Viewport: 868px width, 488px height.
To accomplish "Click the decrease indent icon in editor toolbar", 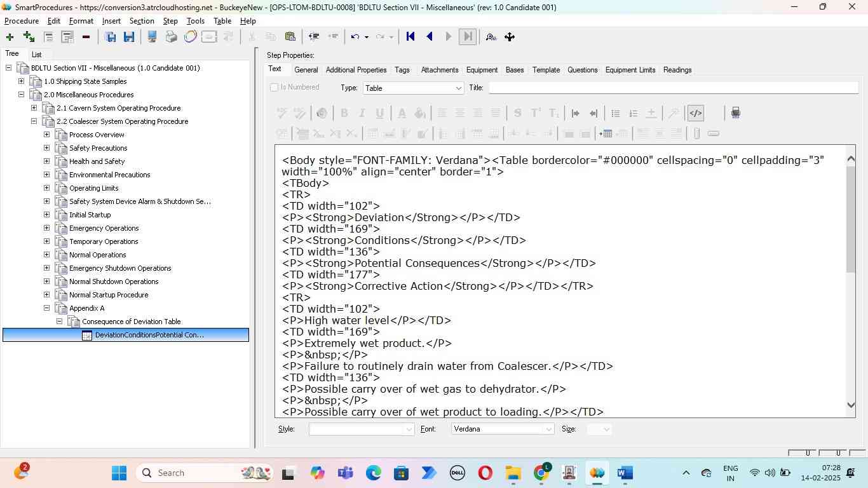I will (593, 113).
